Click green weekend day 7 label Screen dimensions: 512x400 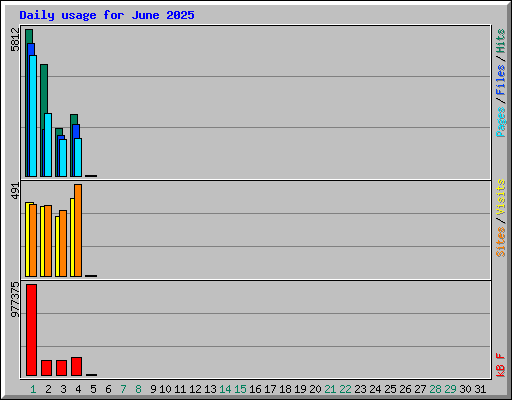123,389
